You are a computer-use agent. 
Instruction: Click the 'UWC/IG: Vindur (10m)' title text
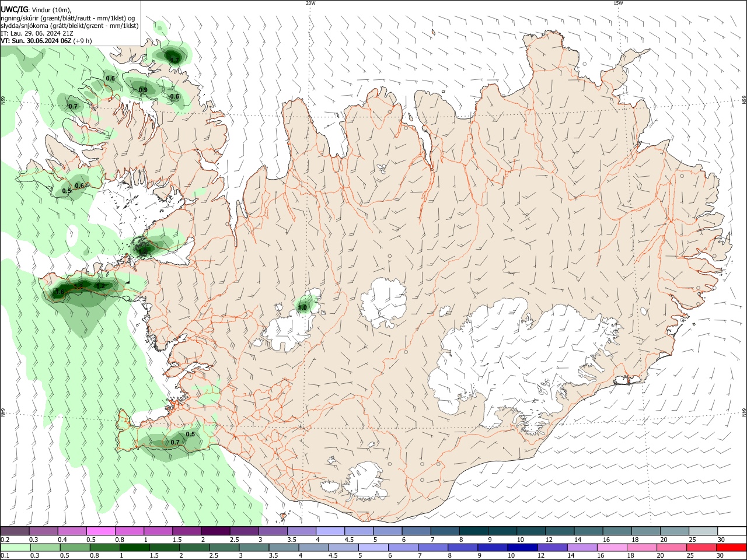(36, 9)
